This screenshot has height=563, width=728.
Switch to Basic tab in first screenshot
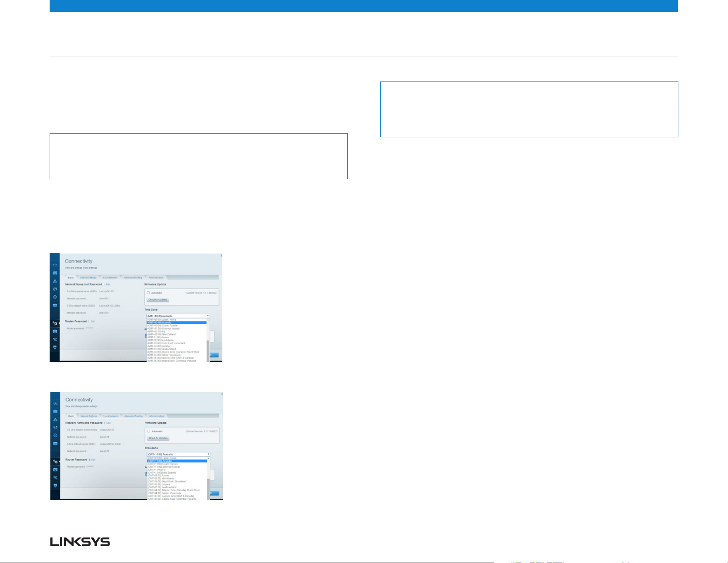pos(71,278)
